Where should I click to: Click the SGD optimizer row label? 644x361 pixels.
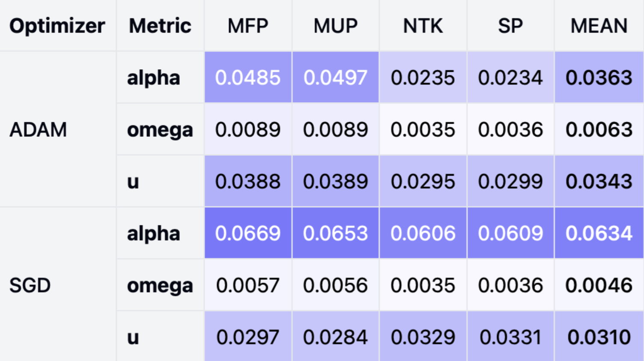tap(30, 285)
